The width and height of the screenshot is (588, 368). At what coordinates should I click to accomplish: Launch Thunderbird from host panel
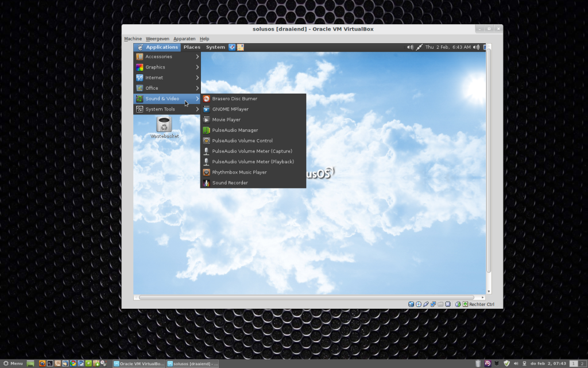pyautogui.click(x=65, y=363)
